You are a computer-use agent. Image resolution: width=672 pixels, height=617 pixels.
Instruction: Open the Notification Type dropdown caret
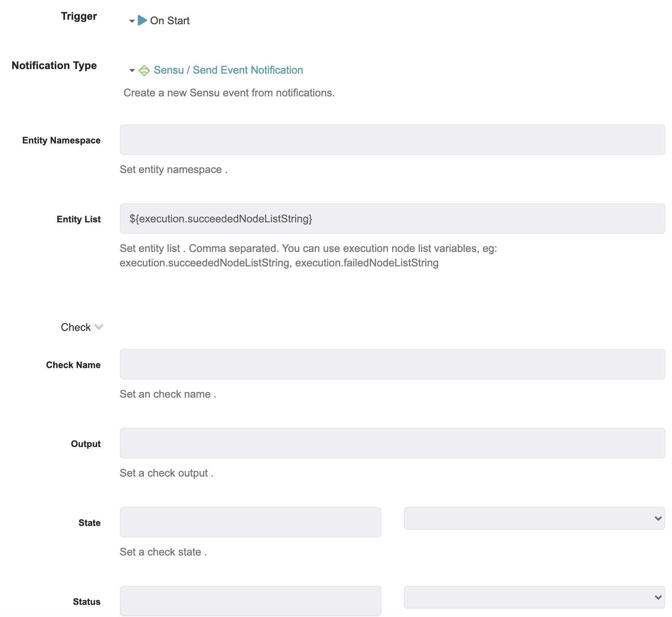tap(132, 70)
